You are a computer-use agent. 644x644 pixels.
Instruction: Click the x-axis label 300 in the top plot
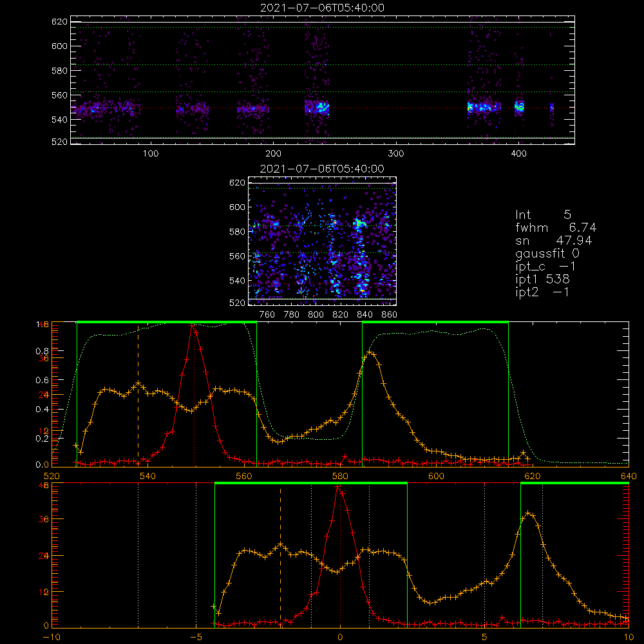396,154
